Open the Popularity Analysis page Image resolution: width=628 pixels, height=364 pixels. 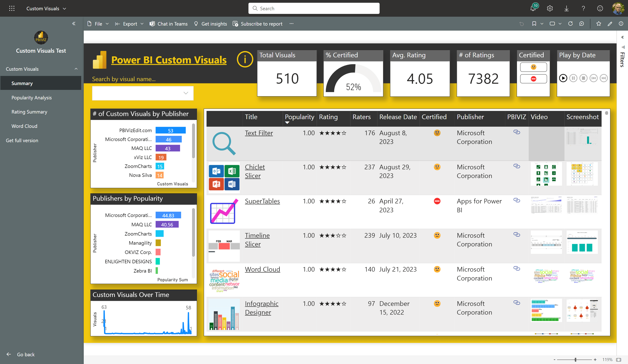pos(31,98)
